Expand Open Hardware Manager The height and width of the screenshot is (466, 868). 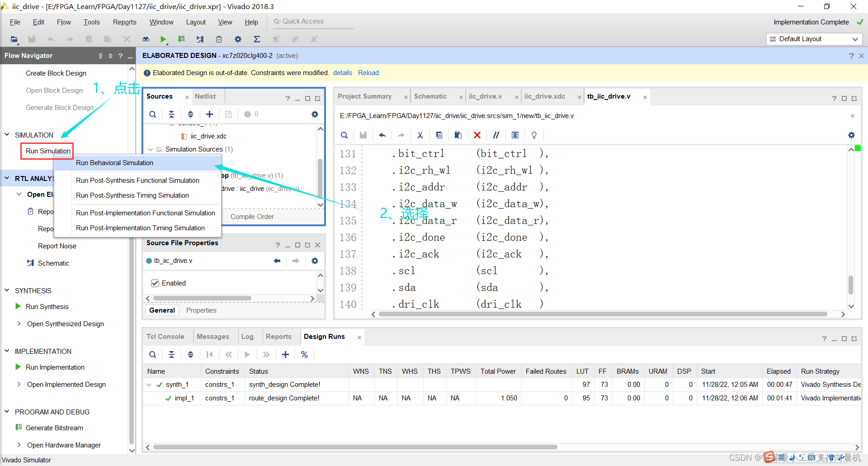coord(19,445)
